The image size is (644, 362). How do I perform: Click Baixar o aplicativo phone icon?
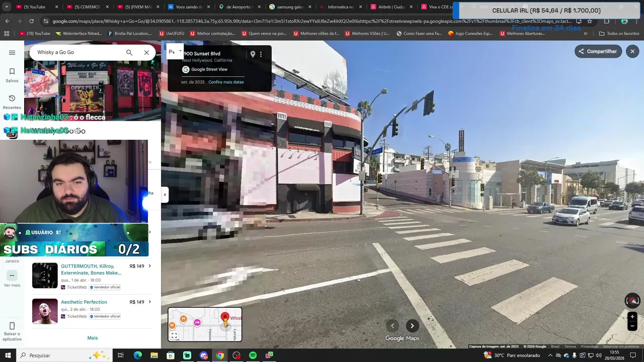tap(12, 326)
